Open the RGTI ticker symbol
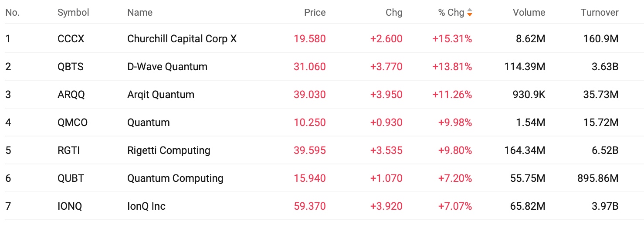The height and width of the screenshot is (225, 644). click(69, 150)
